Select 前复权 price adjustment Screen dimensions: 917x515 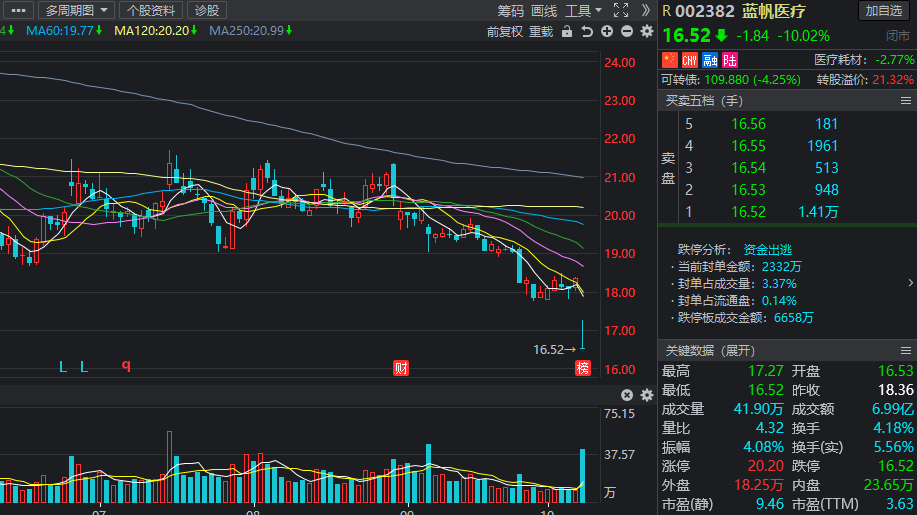504,32
